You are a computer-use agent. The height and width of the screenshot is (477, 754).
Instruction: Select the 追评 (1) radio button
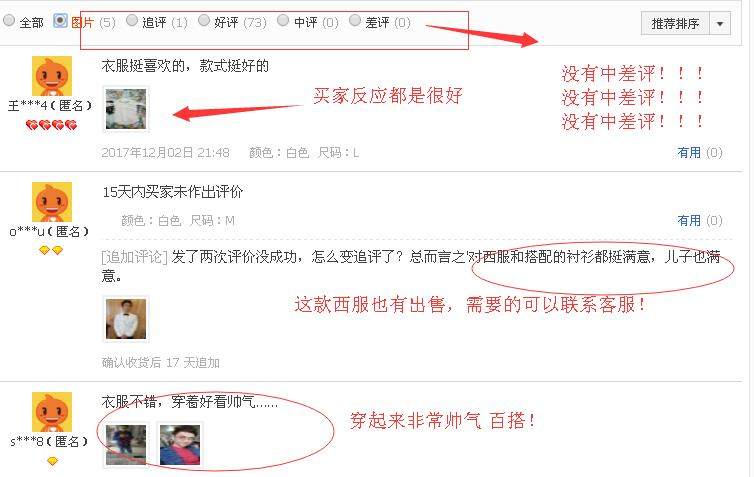132,20
